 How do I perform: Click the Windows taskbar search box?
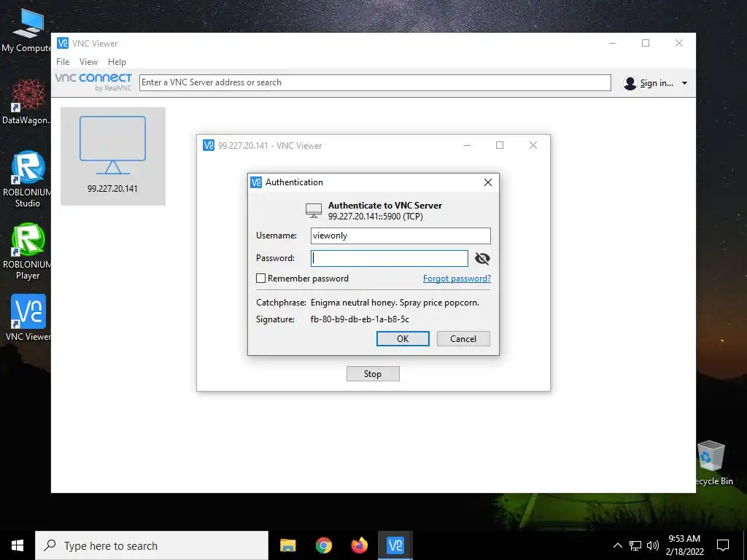(x=152, y=545)
